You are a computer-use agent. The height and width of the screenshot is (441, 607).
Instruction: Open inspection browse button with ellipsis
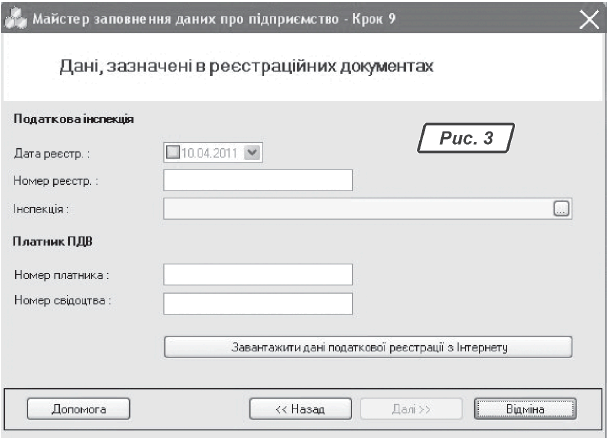tap(561, 208)
